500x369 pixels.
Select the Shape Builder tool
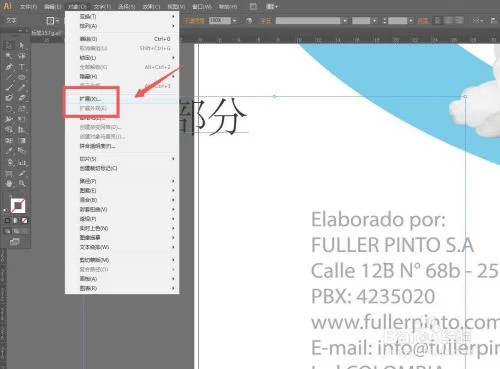point(9,130)
